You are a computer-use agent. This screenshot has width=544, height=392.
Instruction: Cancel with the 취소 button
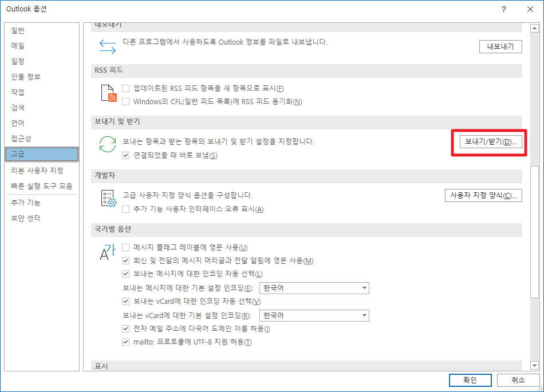518,380
